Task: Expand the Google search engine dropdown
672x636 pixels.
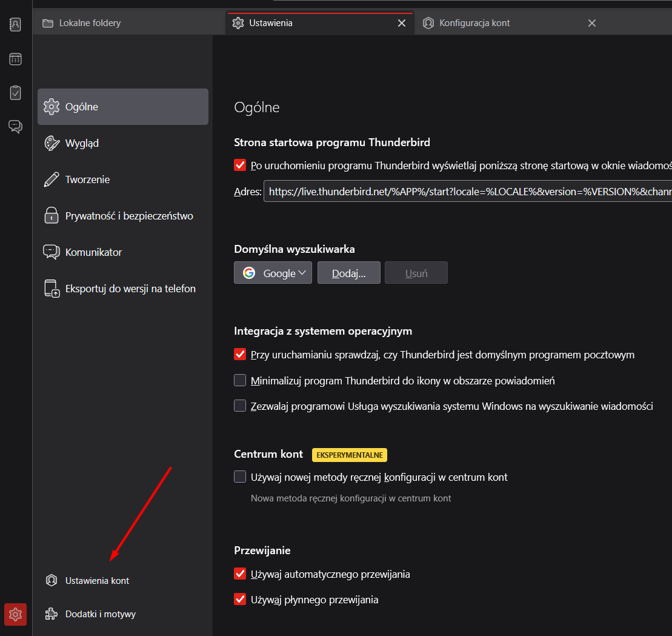Action: pos(273,273)
